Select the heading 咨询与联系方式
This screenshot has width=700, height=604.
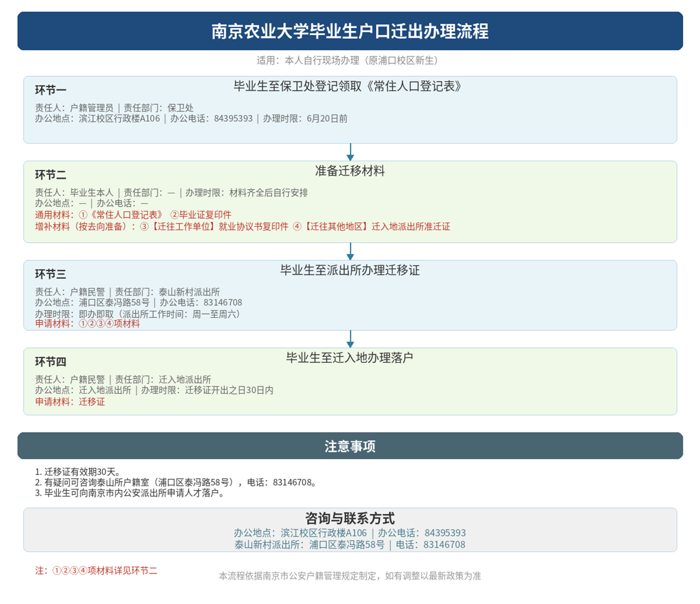[x=350, y=518]
